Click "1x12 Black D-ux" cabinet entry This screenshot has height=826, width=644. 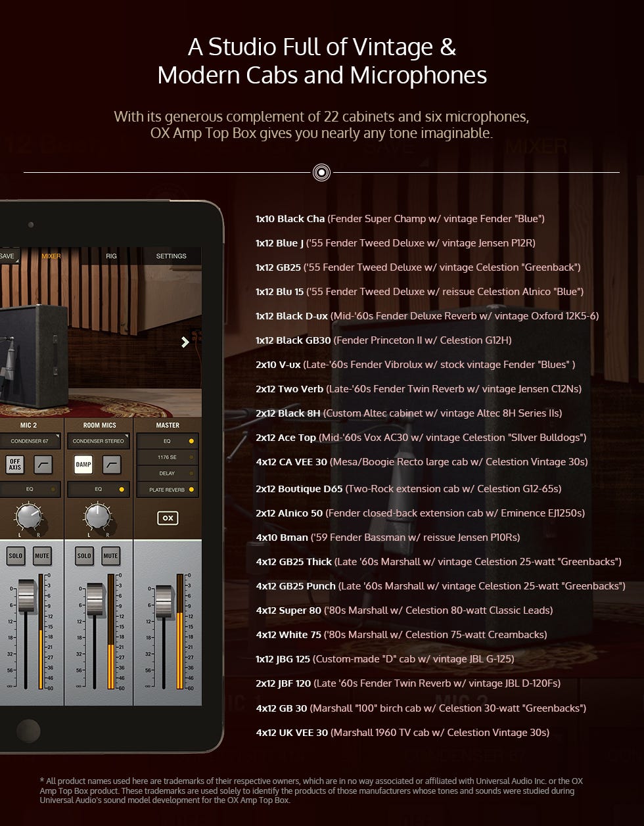pyautogui.click(x=427, y=316)
